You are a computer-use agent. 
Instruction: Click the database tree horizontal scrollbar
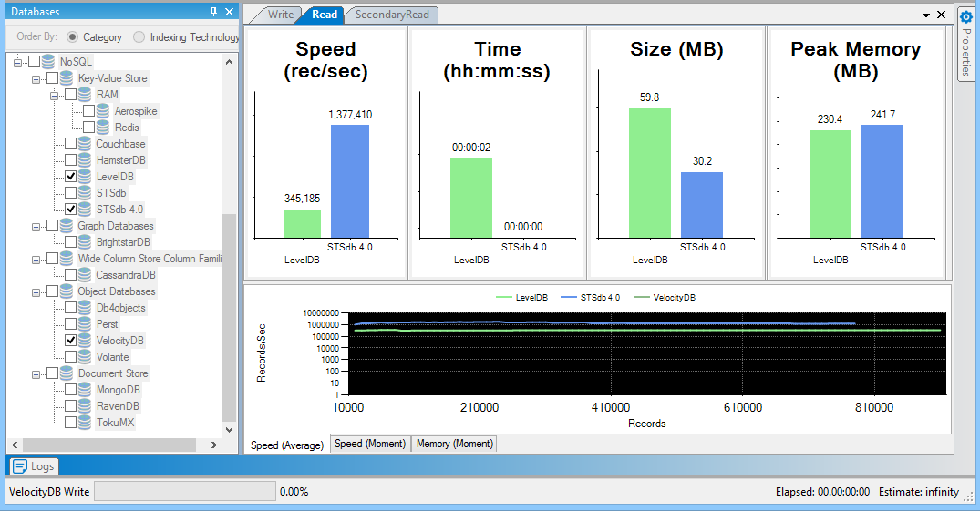pos(114,445)
